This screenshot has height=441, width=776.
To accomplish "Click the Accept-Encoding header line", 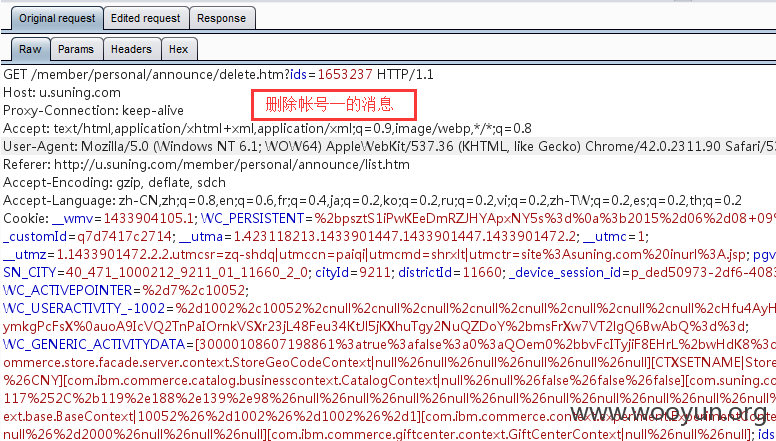I will (114, 183).
